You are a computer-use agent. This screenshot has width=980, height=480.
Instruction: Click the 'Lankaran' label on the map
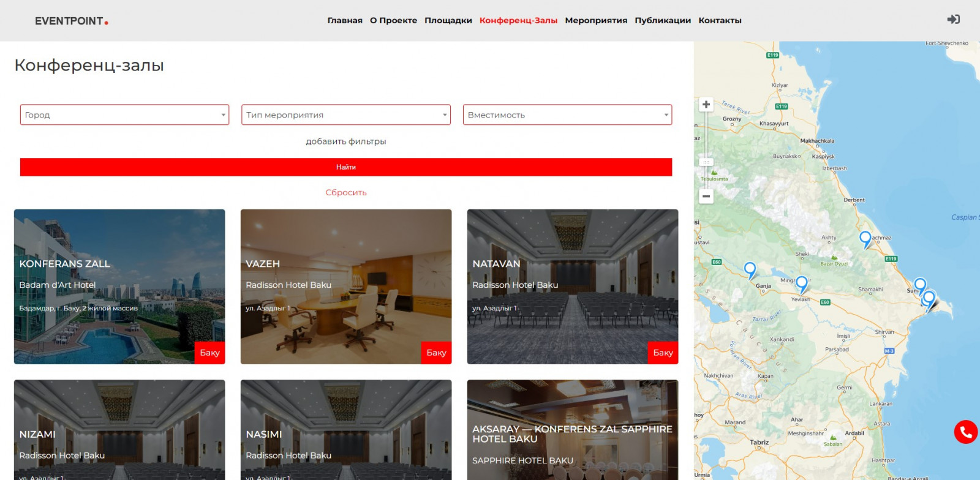(x=881, y=404)
